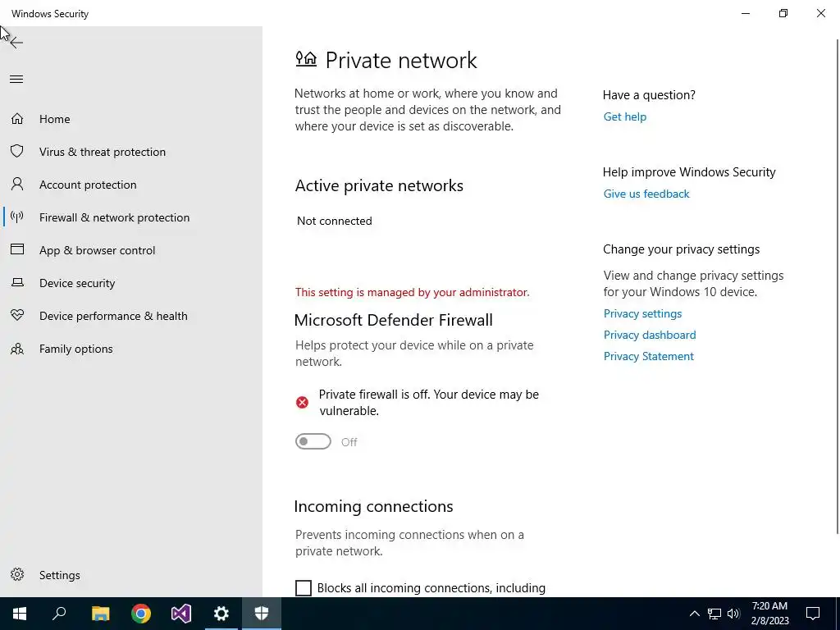Click Windows Security shield in taskbar
The width and height of the screenshot is (840, 630).
click(262, 614)
